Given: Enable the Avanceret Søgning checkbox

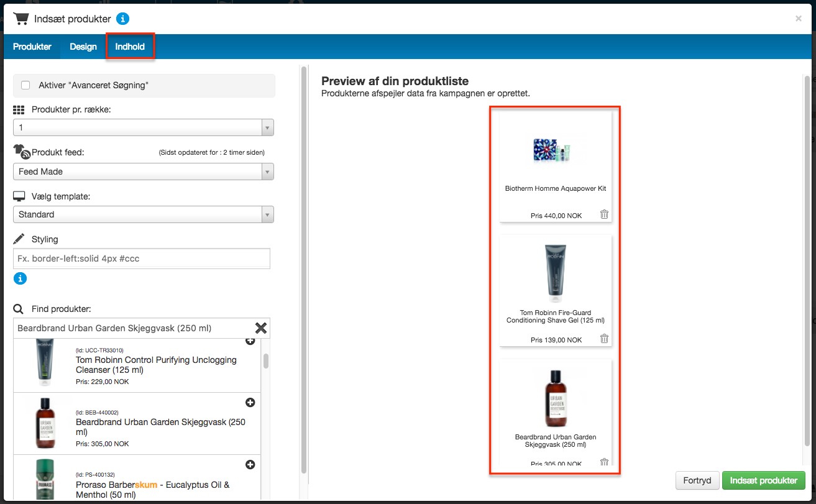Looking at the screenshot, I should (x=25, y=85).
